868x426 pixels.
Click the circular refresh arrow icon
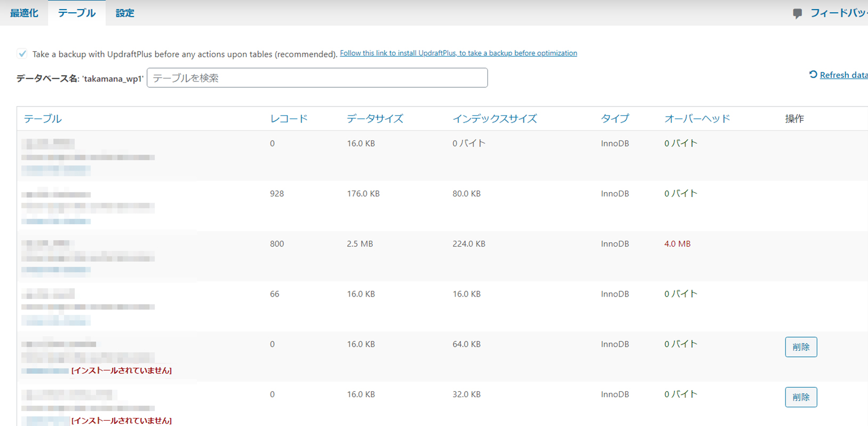pyautogui.click(x=813, y=75)
